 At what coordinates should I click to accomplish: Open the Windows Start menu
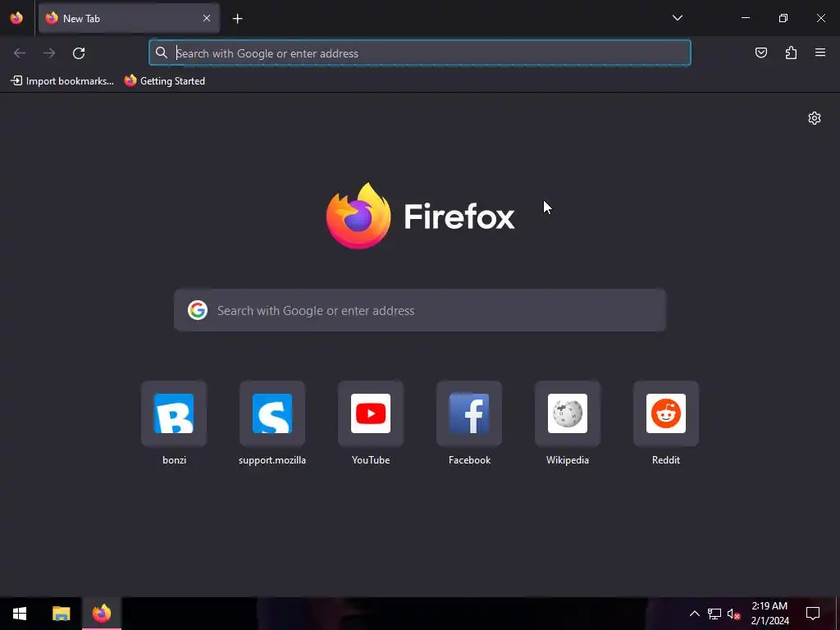[x=20, y=614]
